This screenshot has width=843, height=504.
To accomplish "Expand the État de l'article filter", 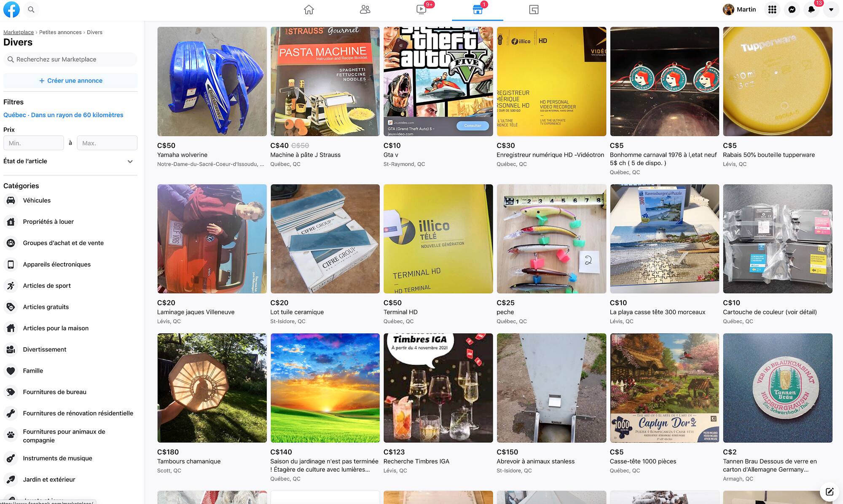I will click(x=70, y=161).
